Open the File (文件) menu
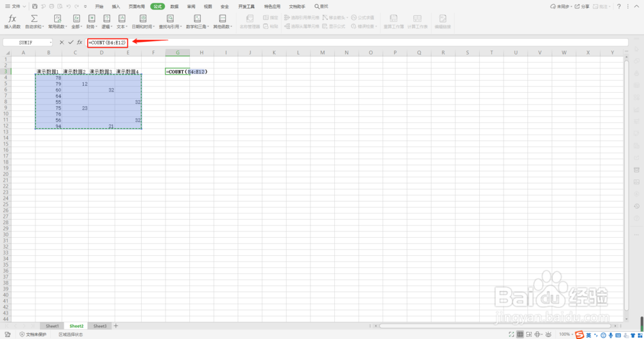Image resolution: width=644 pixels, height=339 pixels. coord(15,6)
